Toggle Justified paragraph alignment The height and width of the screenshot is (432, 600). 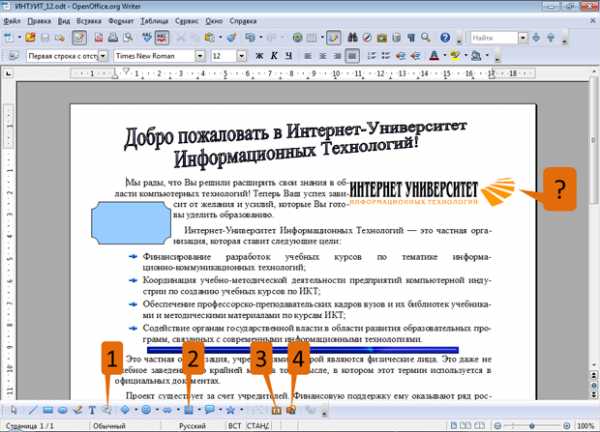click(x=352, y=56)
